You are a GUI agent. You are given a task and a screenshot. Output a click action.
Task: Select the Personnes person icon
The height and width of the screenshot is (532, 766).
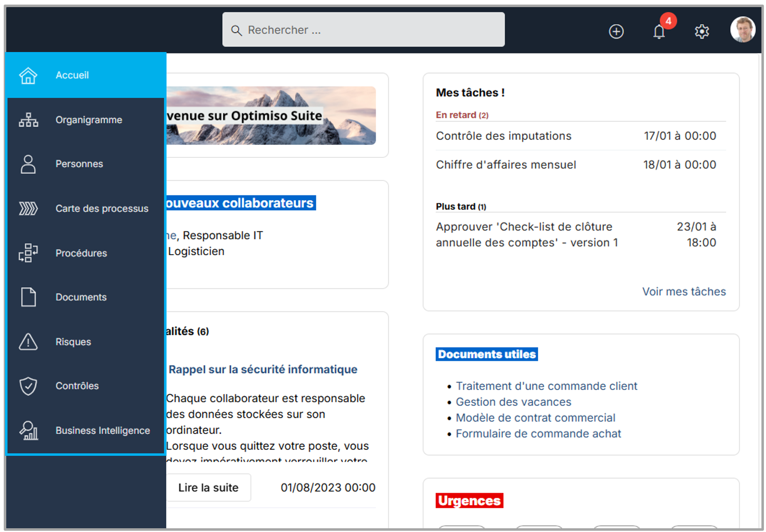point(28,164)
